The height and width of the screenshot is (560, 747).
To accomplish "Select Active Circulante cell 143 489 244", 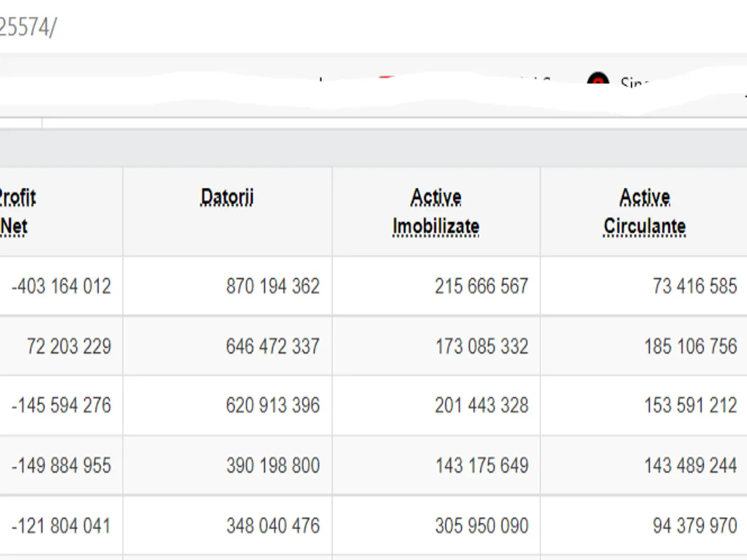I will (x=690, y=465).
